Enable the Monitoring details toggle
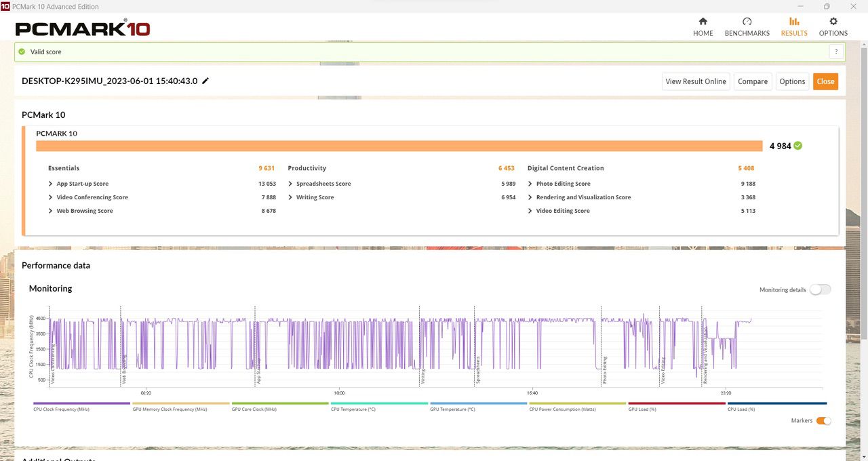 tap(819, 289)
